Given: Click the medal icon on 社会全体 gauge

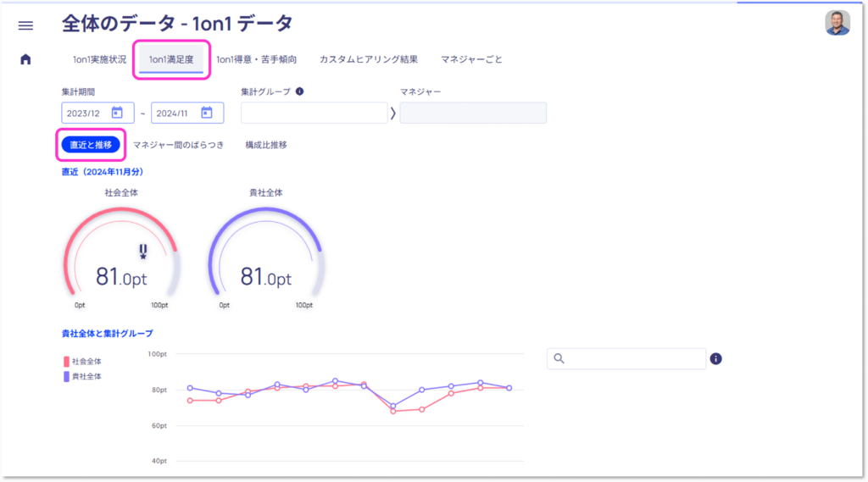Looking at the screenshot, I should pyautogui.click(x=143, y=252).
